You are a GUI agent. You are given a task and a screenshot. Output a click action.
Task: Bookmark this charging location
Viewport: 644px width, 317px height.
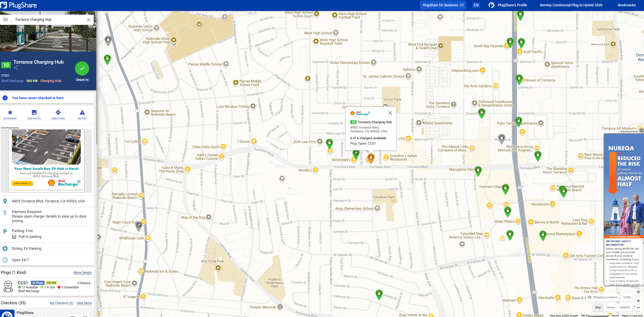coord(10,114)
